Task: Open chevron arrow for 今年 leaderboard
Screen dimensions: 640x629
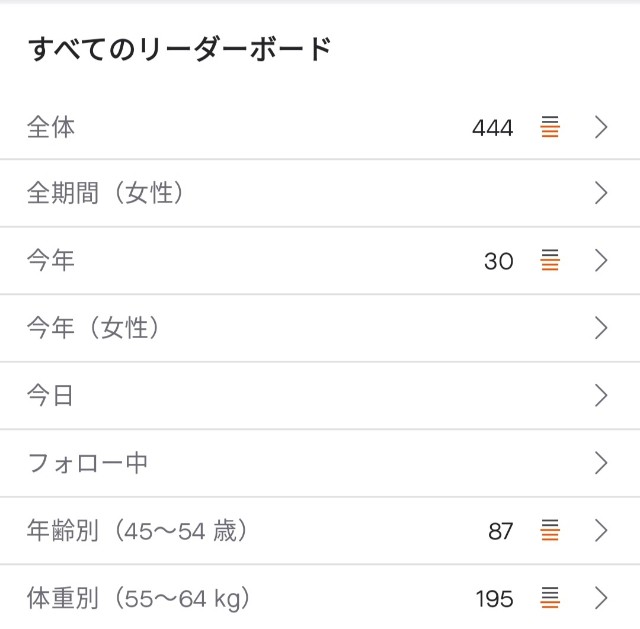Action: (601, 260)
